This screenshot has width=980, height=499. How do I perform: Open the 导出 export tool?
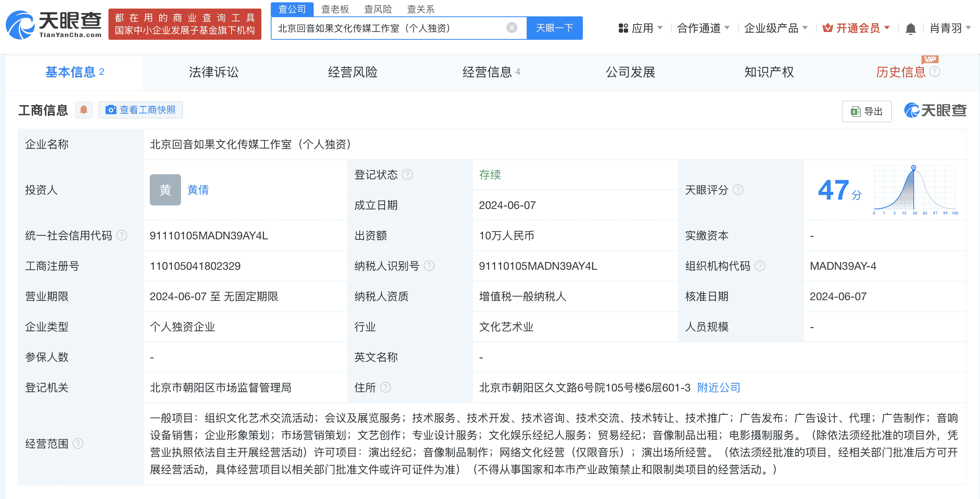click(x=867, y=111)
